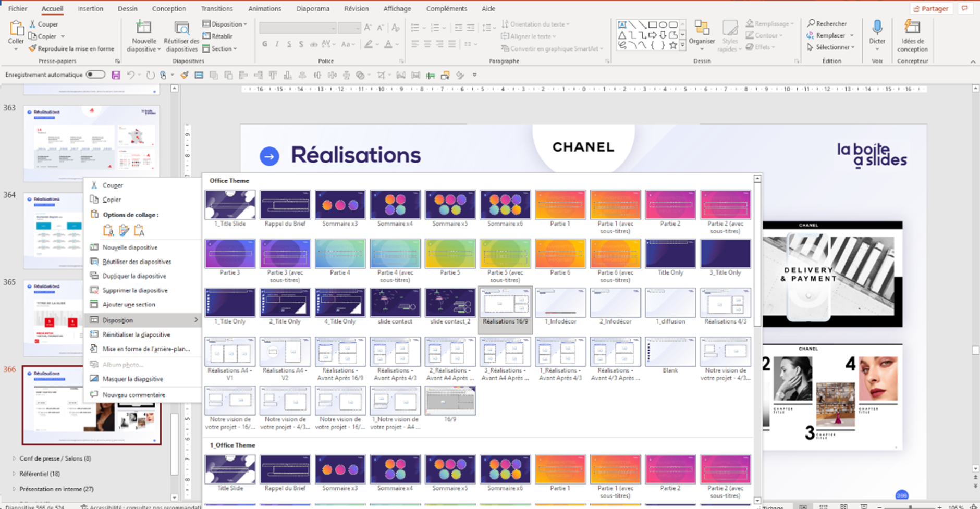
Task: Apply the Réalisations 16/9 layout thumbnail
Action: coord(505,303)
